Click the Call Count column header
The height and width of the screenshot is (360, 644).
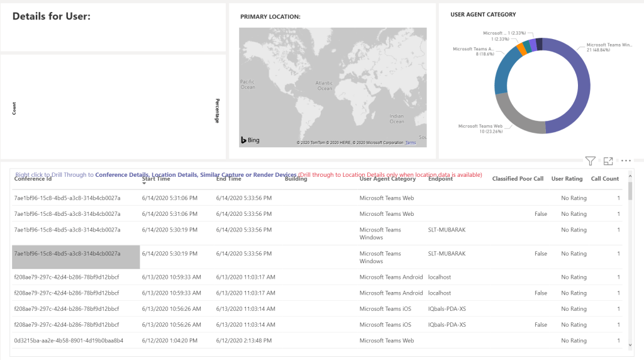point(604,179)
